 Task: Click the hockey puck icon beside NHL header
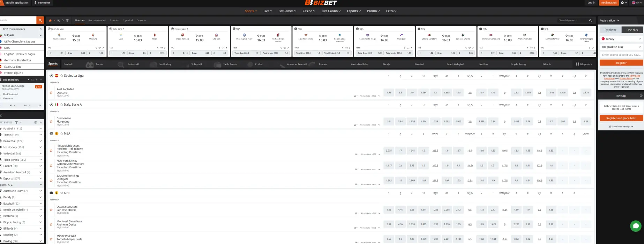tap(51, 193)
